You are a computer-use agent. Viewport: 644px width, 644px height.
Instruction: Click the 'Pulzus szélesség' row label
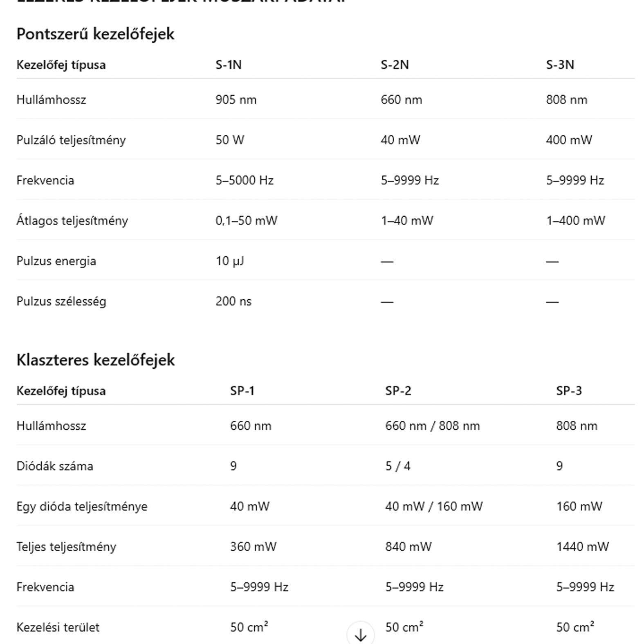click(x=61, y=301)
